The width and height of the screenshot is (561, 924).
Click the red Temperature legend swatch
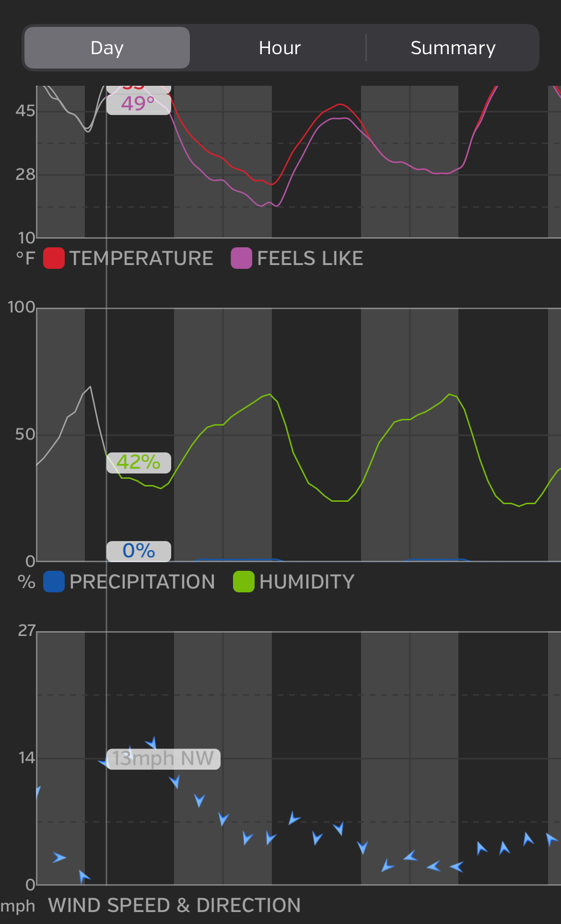click(x=54, y=258)
